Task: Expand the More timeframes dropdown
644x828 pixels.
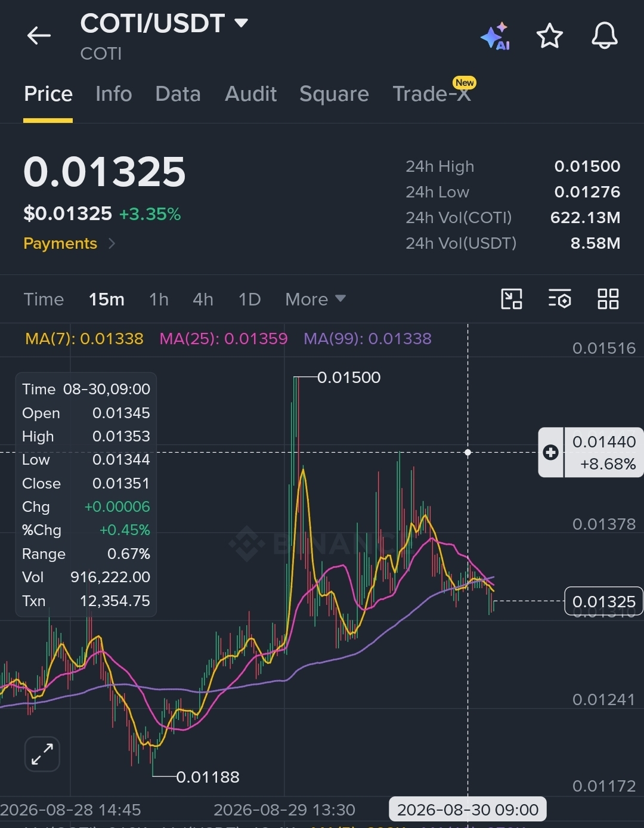Action: 315,299
